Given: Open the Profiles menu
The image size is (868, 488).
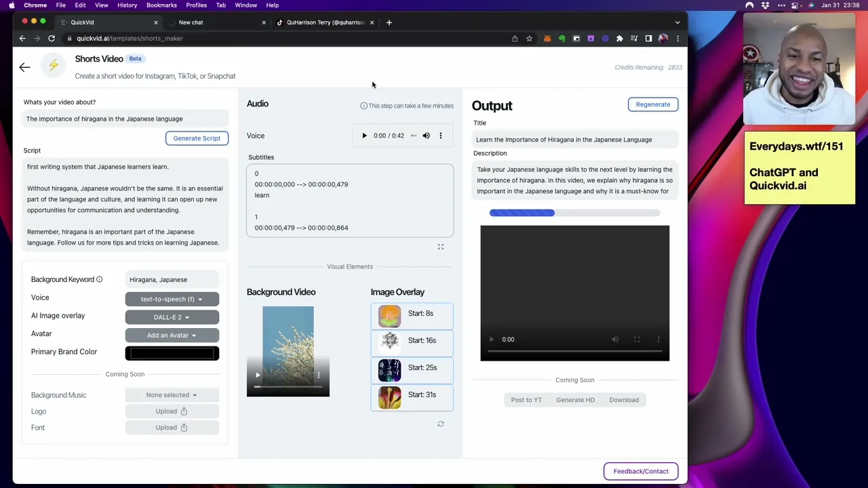Looking at the screenshot, I should [196, 5].
